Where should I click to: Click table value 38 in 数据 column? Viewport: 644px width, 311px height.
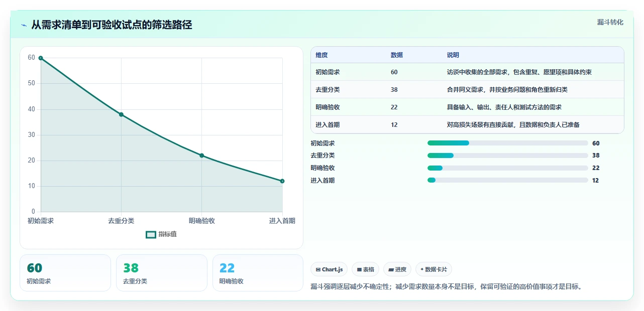pos(394,90)
